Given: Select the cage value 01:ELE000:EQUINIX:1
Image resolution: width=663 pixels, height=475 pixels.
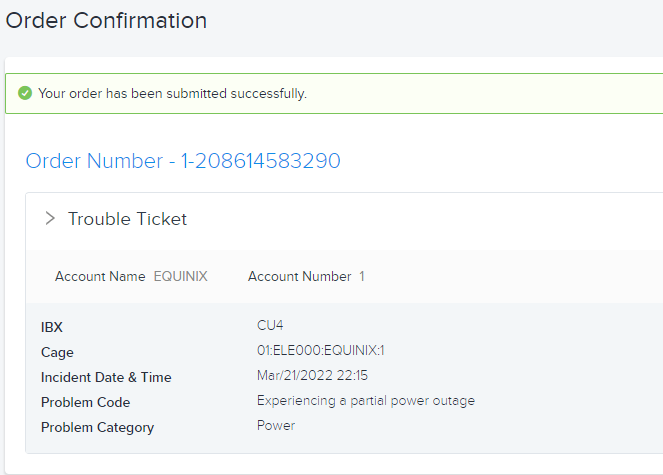Looking at the screenshot, I should [x=321, y=350].
